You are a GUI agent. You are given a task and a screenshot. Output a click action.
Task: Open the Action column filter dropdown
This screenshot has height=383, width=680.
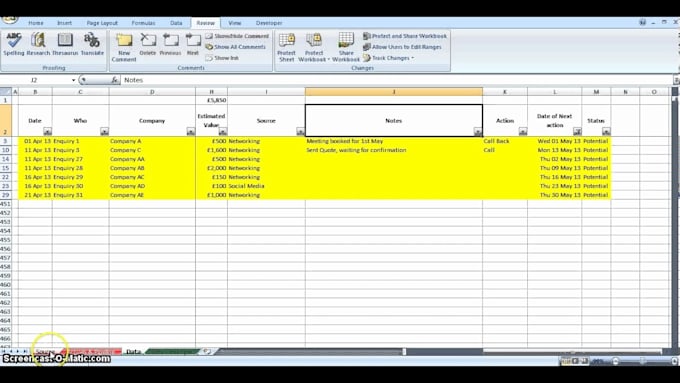[523, 131]
